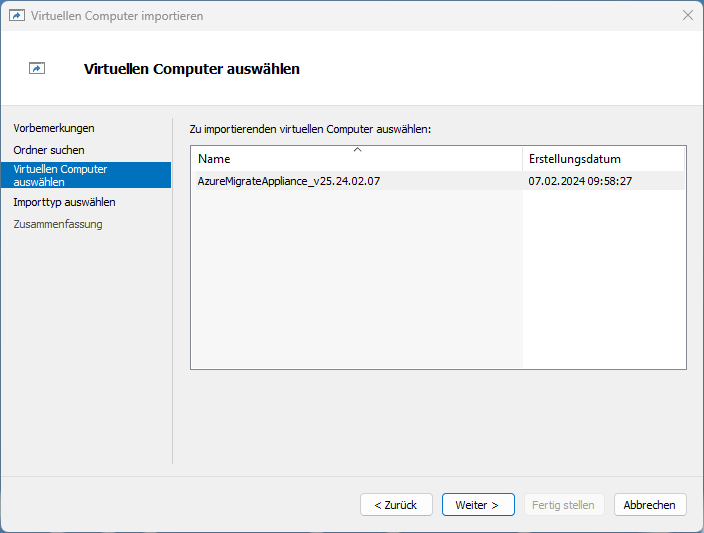Click the Zurück button

point(396,505)
